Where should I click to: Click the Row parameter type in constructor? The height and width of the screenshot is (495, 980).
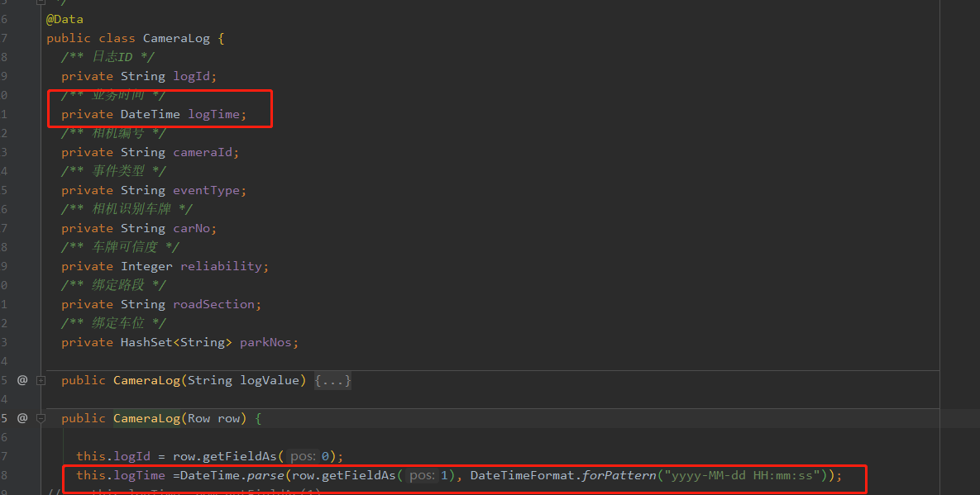[x=198, y=418]
